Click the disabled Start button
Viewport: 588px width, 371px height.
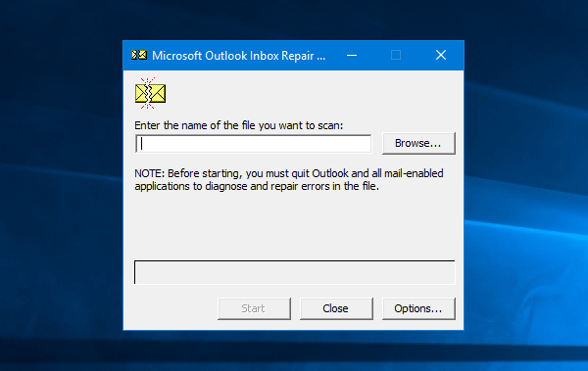pos(254,308)
